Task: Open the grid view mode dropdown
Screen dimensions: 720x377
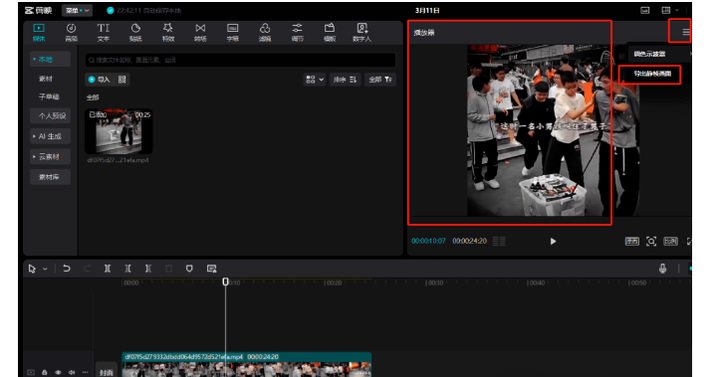Action: click(315, 79)
